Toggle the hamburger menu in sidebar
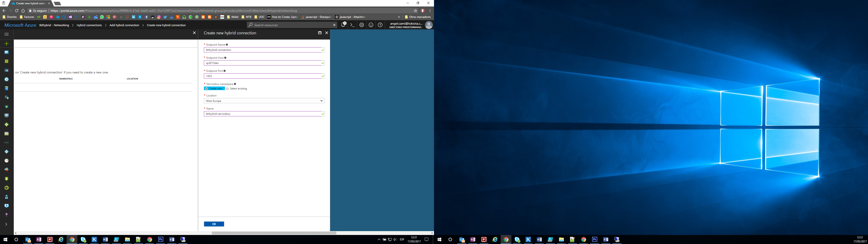The height and width of the screenshot is (244, 868). coord(6,34)
